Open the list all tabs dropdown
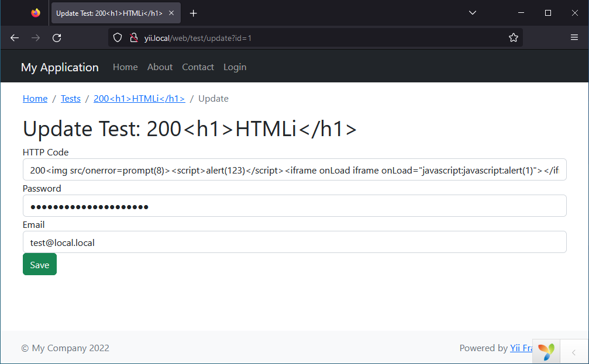Viewport: 589px width, 364px height. point(473,13)
